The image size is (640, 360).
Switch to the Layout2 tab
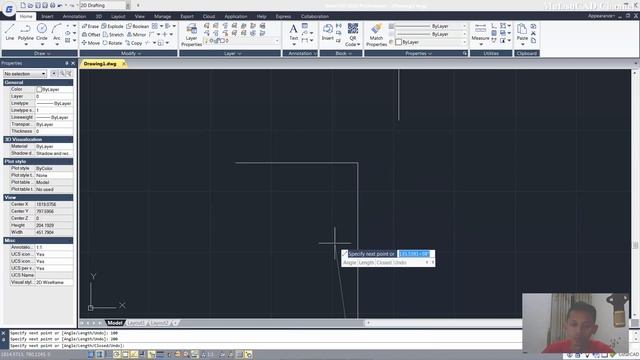coord(159,323)
